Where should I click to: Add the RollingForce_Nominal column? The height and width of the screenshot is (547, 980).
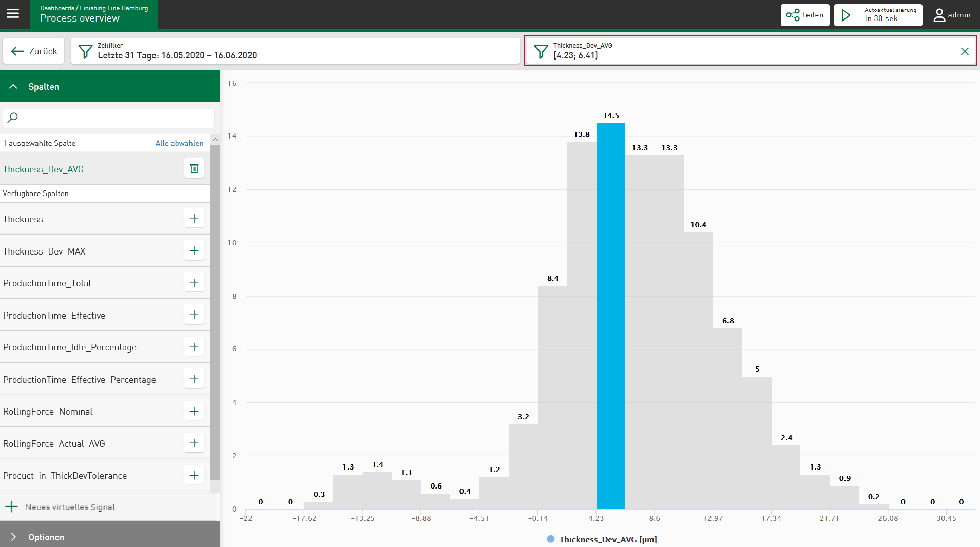194,411
